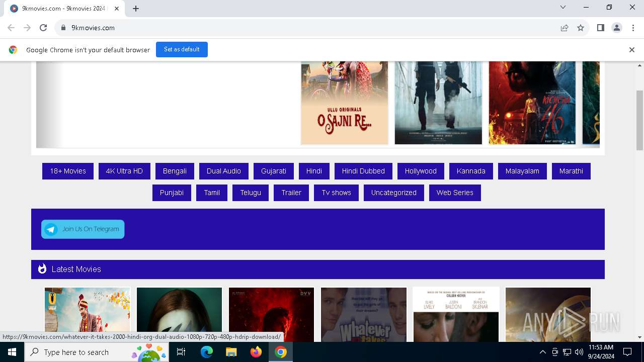Click the Latest Movies heading
Screen dimensions: 644x362
tap(76, 269)
